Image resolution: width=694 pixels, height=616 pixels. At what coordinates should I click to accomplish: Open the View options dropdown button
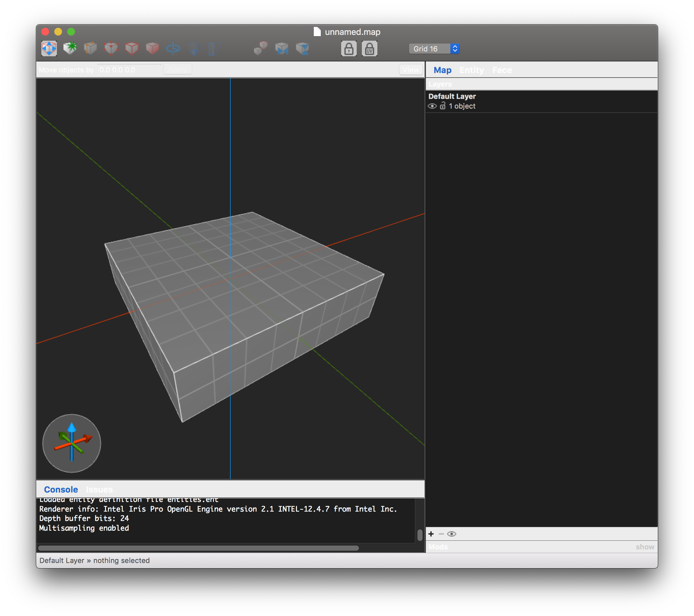point(411,69)
